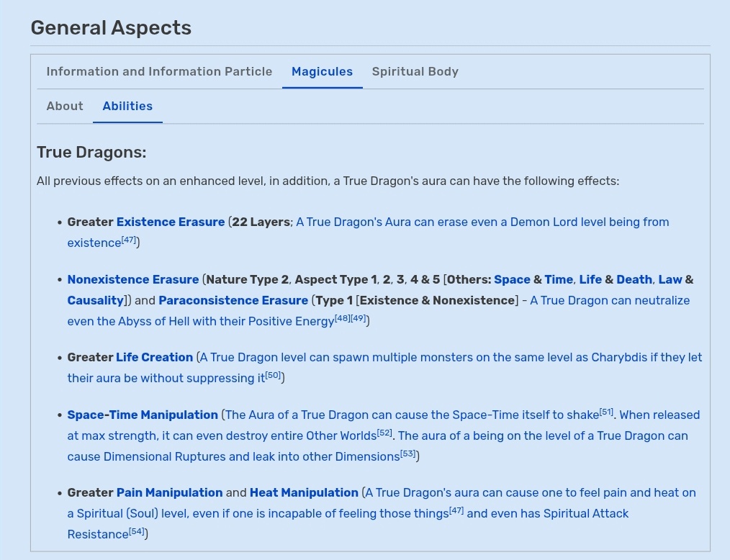Select the Magicules tab

coord(323,72)
